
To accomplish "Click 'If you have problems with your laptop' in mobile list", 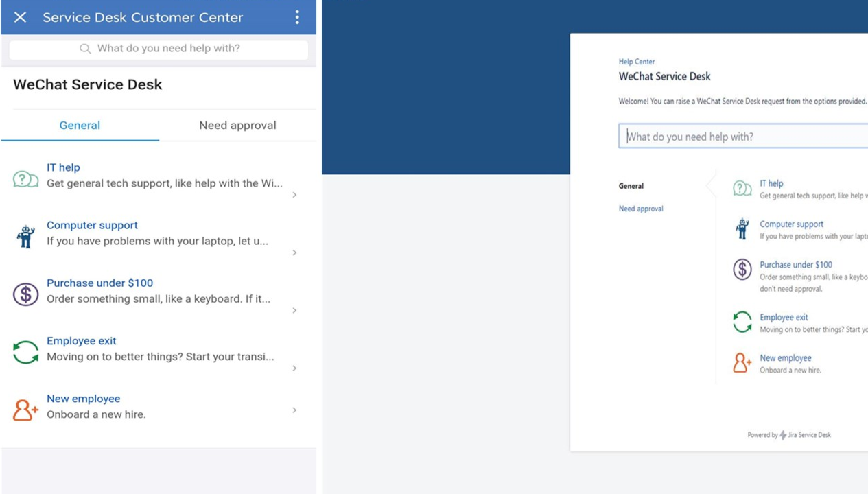I will click(157, 241).
